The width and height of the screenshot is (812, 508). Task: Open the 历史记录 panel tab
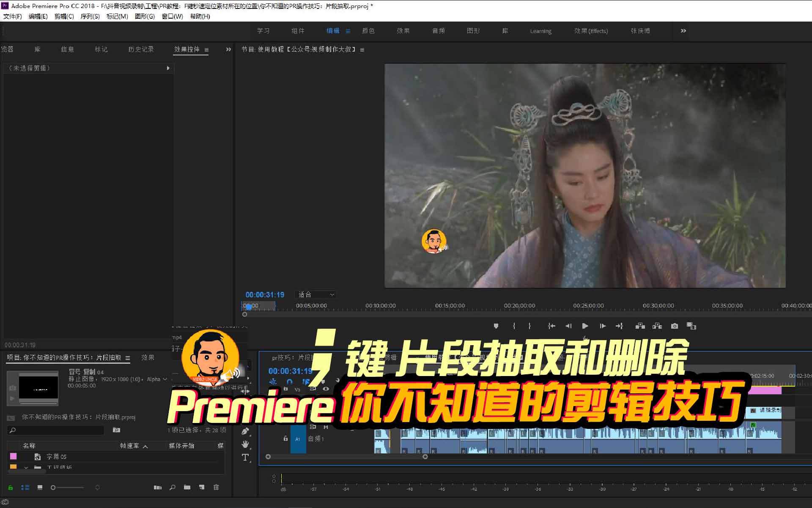tap(141, 49)
